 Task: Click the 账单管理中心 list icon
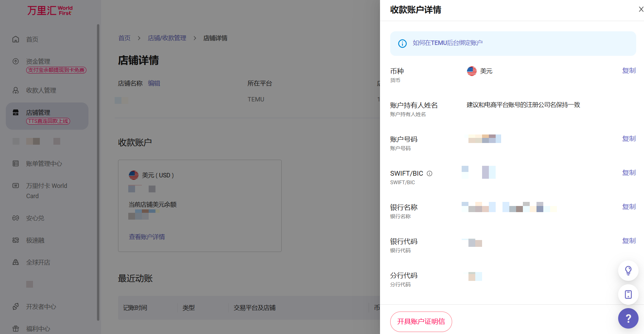pyautogui.click(x=16, y=163)
